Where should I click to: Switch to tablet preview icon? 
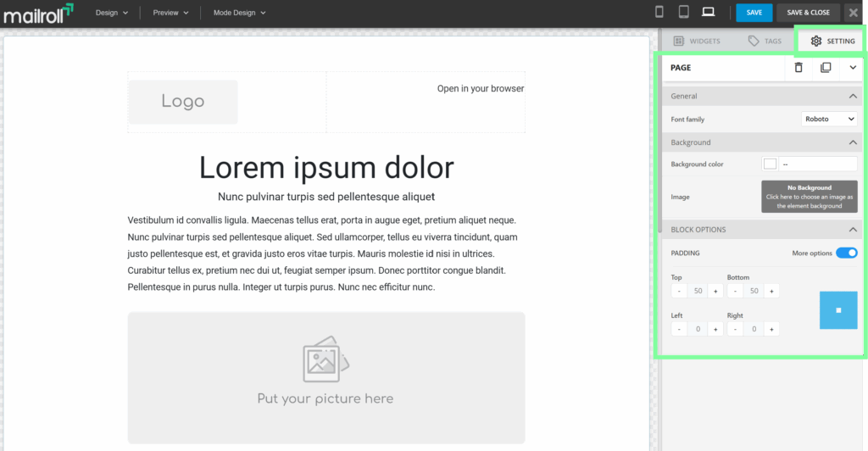[684, 12]
